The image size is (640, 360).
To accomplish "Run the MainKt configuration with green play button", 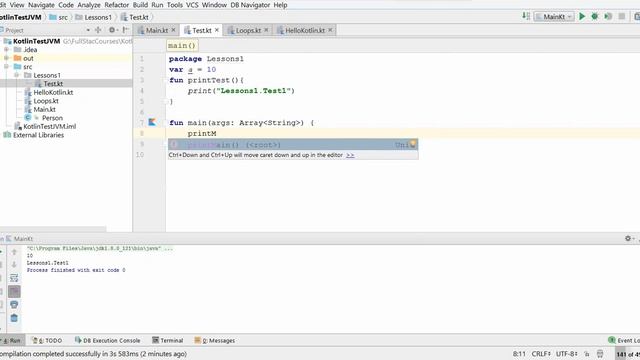I will (582, 16).
